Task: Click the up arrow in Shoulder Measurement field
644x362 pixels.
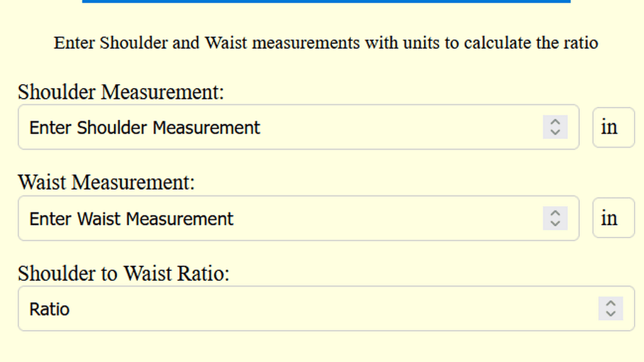Action: pos(555,122)
